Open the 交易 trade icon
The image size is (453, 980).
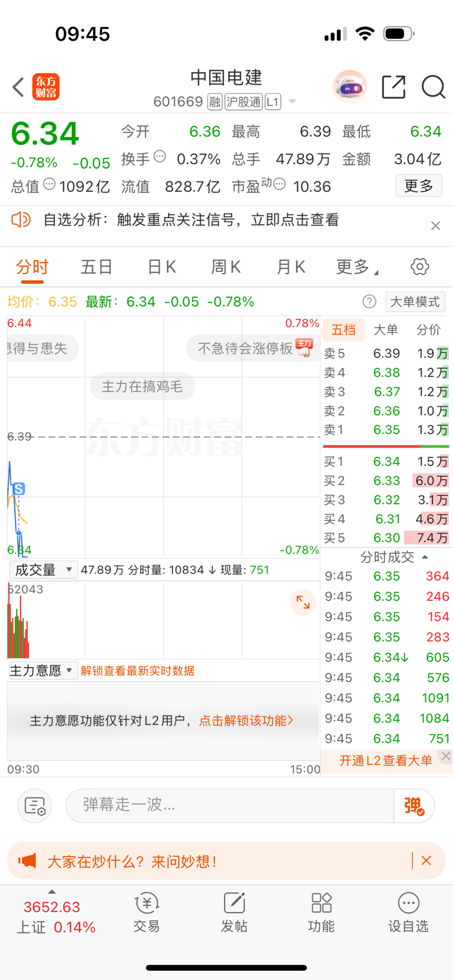(x=146, y=912)
